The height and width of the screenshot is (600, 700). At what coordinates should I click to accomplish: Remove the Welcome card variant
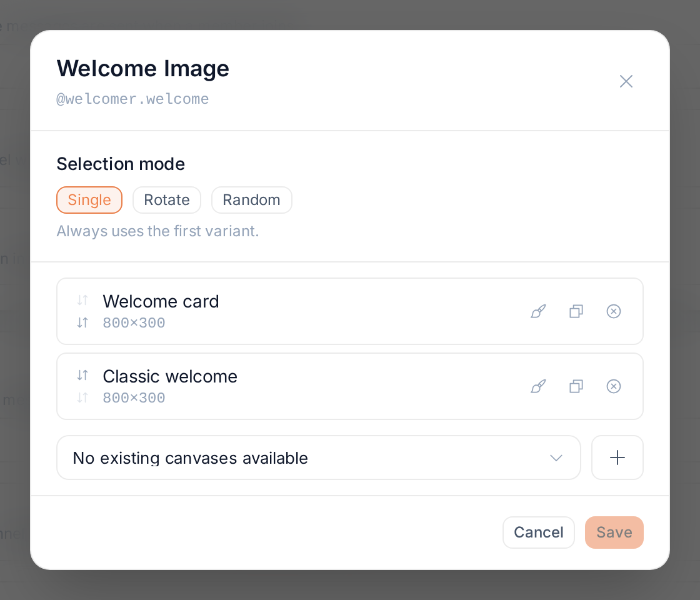pos(613,311)
